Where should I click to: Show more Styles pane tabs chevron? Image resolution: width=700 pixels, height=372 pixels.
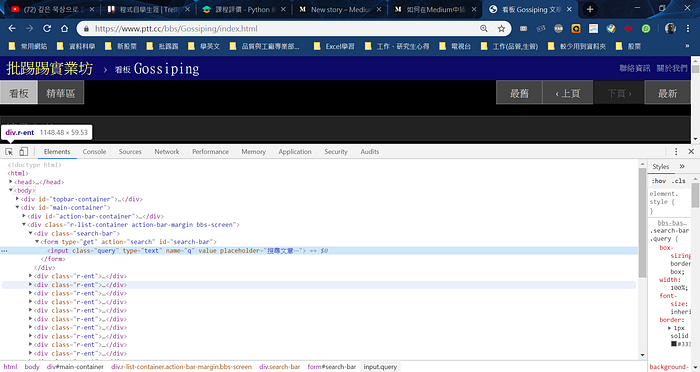point(682,167)
